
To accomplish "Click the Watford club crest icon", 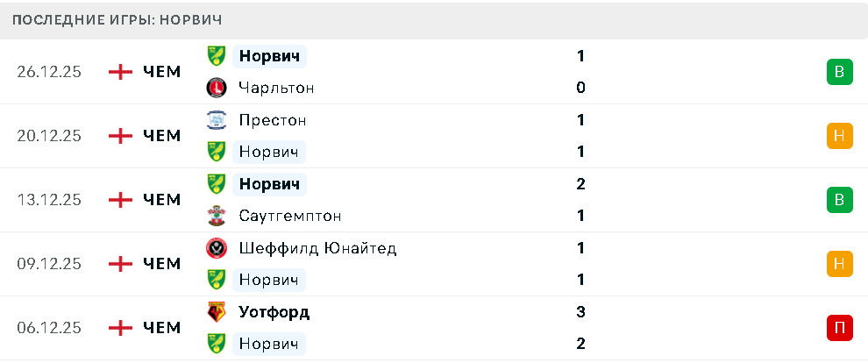I will click(x=216, y=312).
